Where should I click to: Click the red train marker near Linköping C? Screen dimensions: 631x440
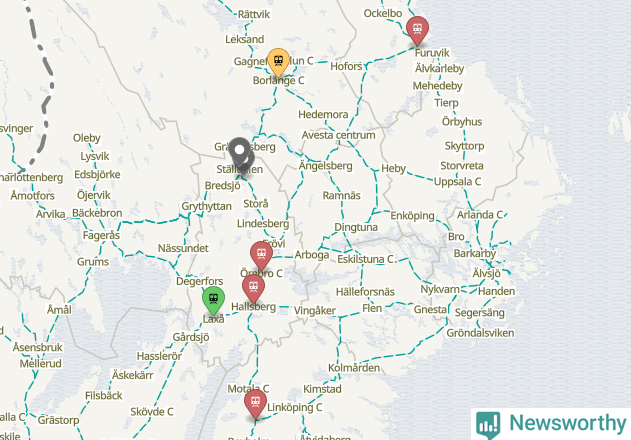(255, 404)
